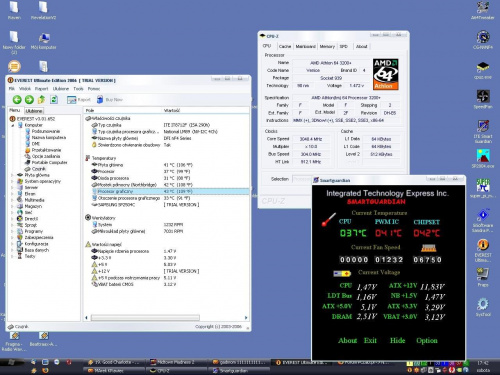Go back with EVEREST green back arrow

[17, 99]
